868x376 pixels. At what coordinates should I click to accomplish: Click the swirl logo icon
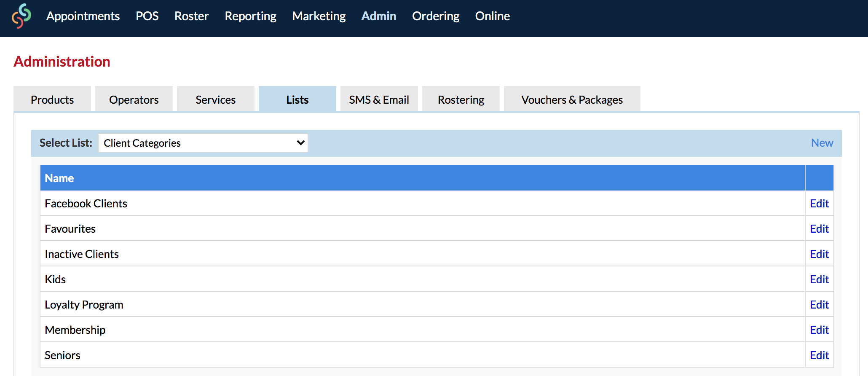pyautogui.click(x=21, y=16)
